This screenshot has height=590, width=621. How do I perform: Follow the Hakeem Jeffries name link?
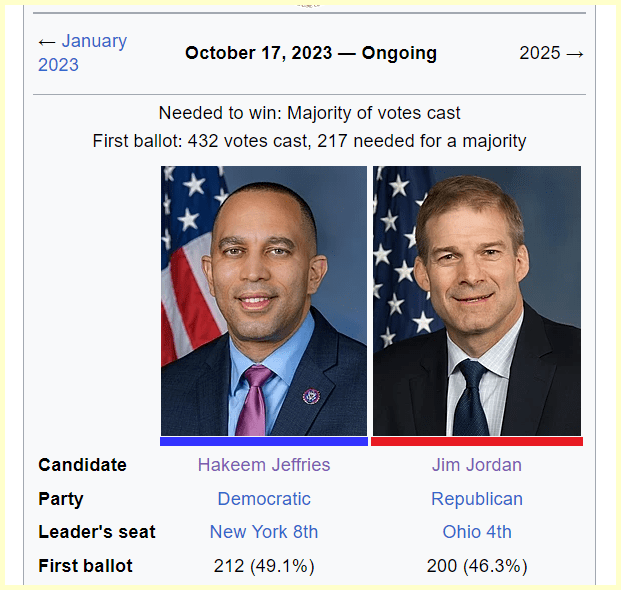[264, 465]
